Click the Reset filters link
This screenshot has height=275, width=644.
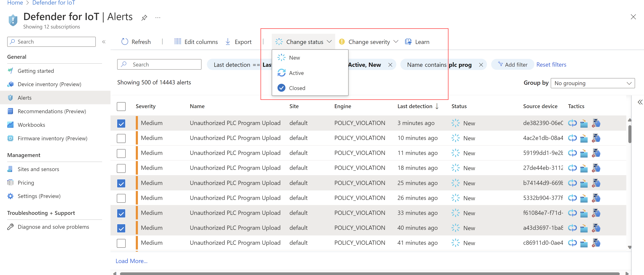551,65
